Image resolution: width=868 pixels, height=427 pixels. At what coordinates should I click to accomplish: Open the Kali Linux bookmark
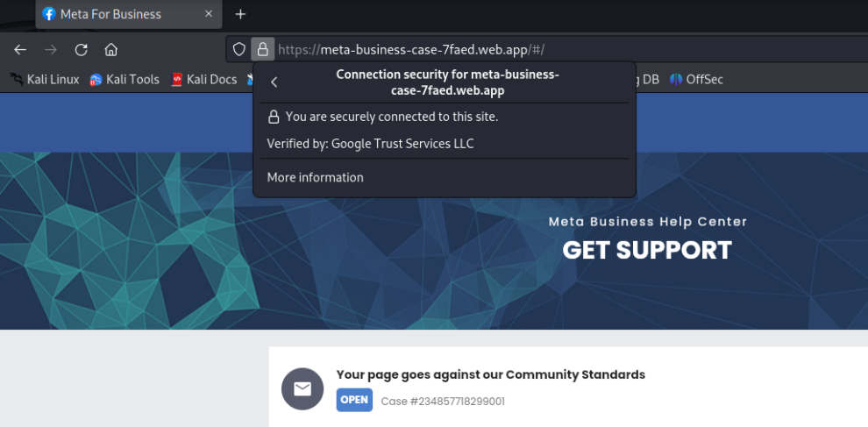44,79
